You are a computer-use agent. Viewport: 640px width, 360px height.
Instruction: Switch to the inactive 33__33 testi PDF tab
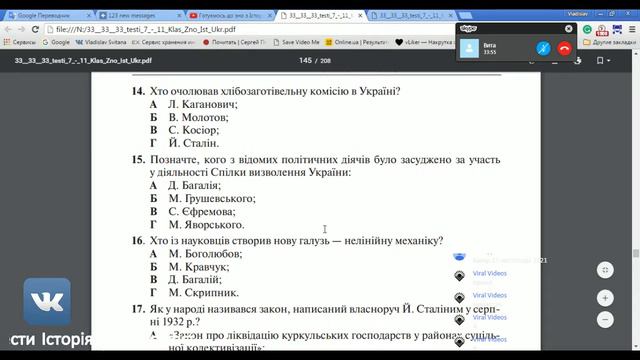coord(410,16)
